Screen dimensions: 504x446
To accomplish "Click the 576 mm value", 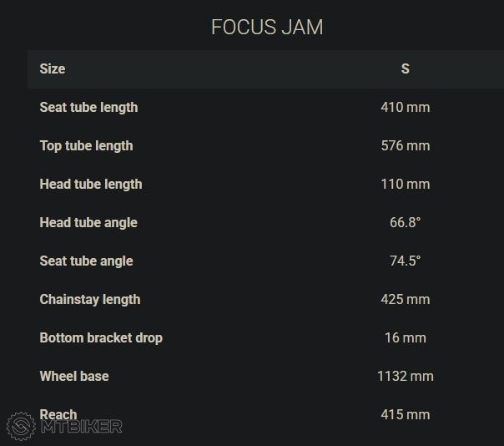I will click(x=405, y=145).
